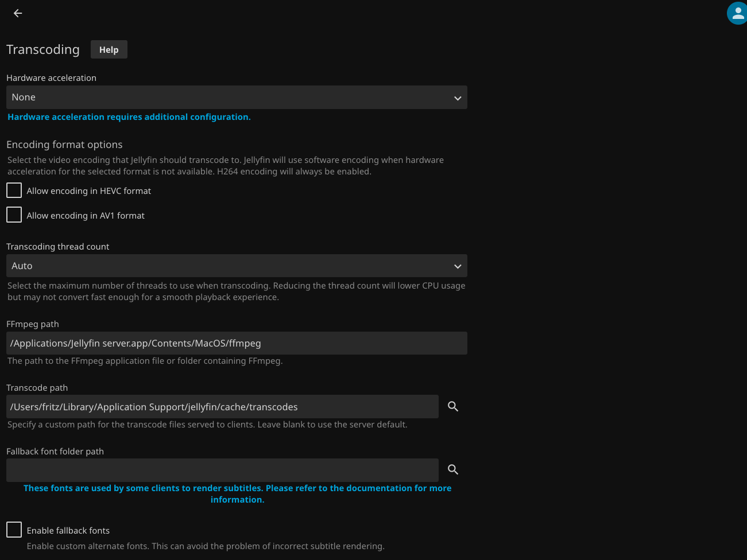Click the 'Allow encoding in AV1 format' label
This screenshot has width=747, height=560.
click(86, 216)
